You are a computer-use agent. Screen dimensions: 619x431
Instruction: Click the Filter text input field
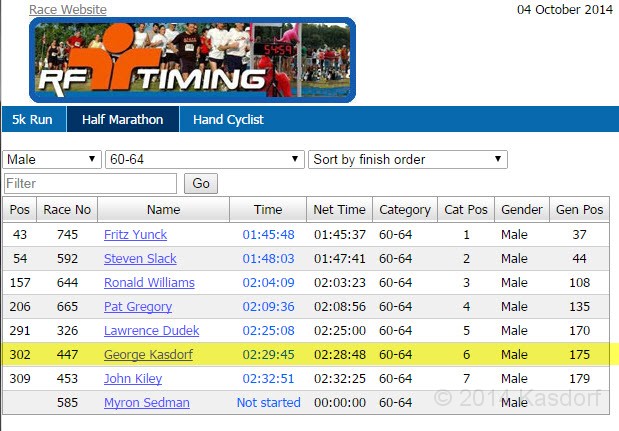91,184
